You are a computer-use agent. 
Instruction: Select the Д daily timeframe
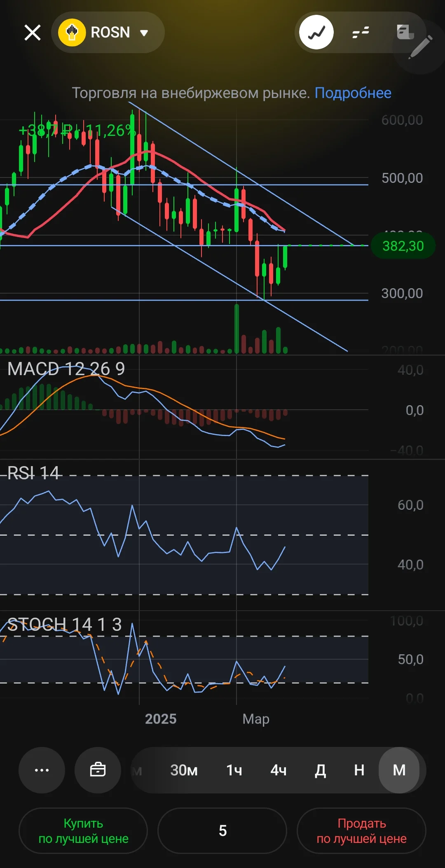coord(321,770)
